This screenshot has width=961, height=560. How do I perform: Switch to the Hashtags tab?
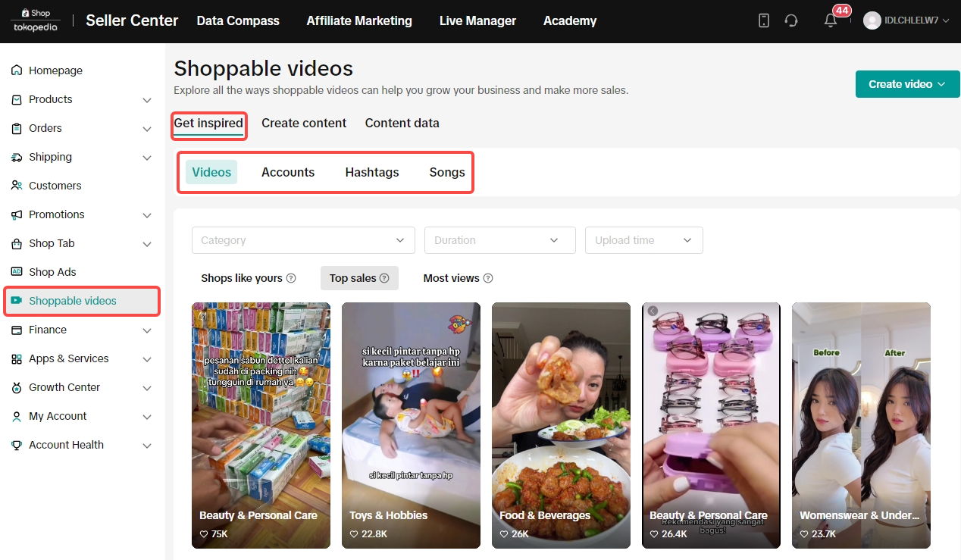click(x=371, y=172)
